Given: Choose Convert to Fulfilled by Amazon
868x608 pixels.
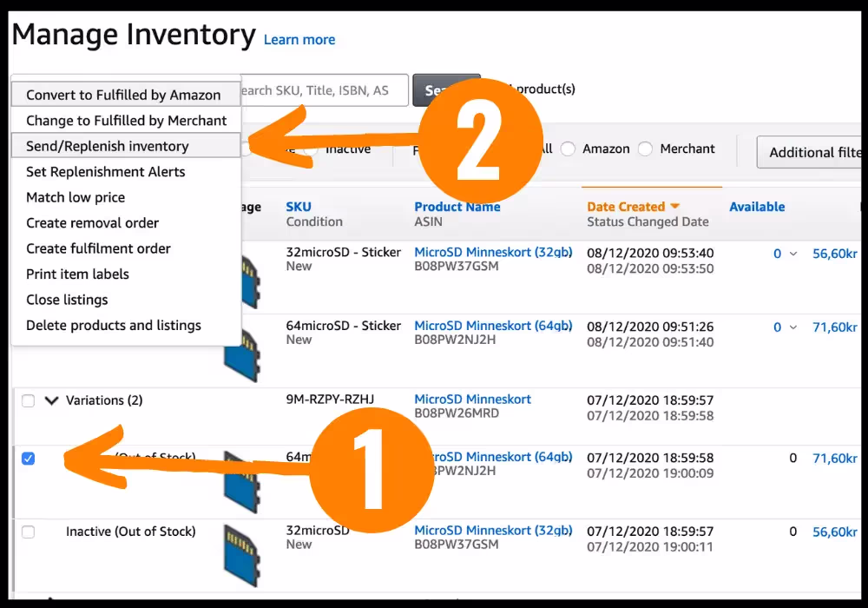Looking at the screenshot, I should pyautogui.click(x=126, y=95).
